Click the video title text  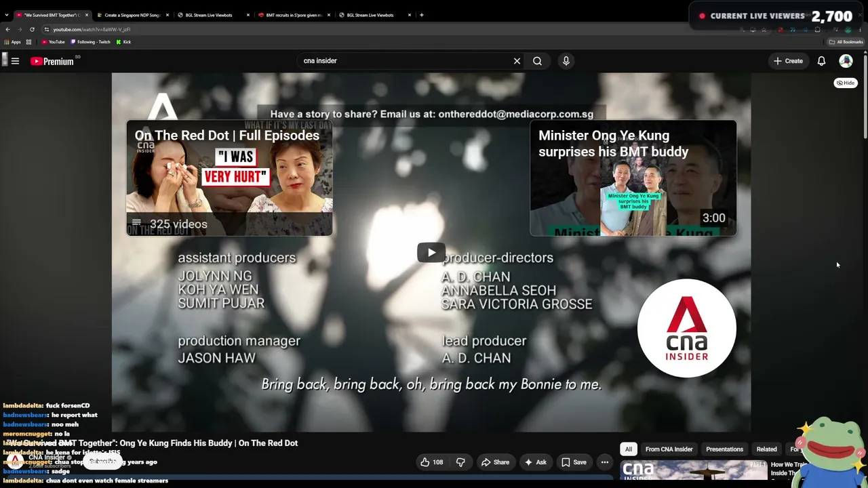(x=151, y=443)
